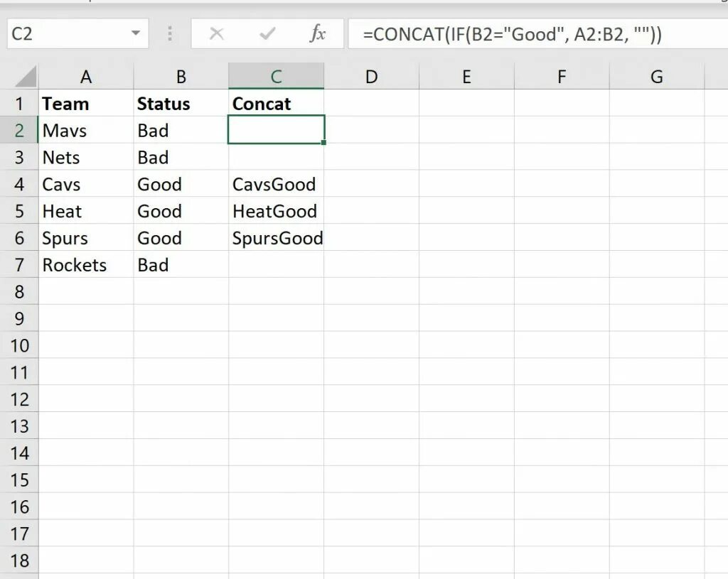Select column C header
This screenshot has height=579, width=728.
tap(277, 76)
